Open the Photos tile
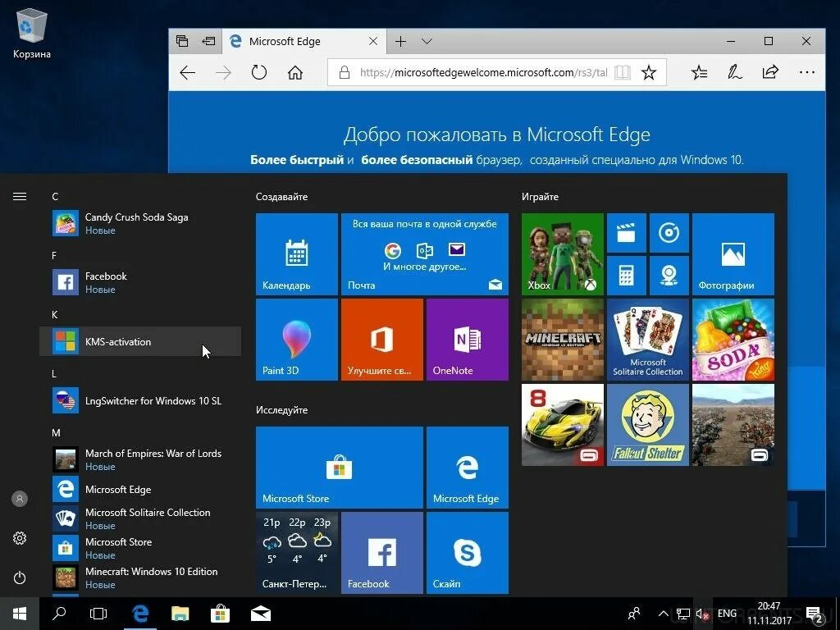The height and width of the screenshot is (630, 840). point(733,254)
